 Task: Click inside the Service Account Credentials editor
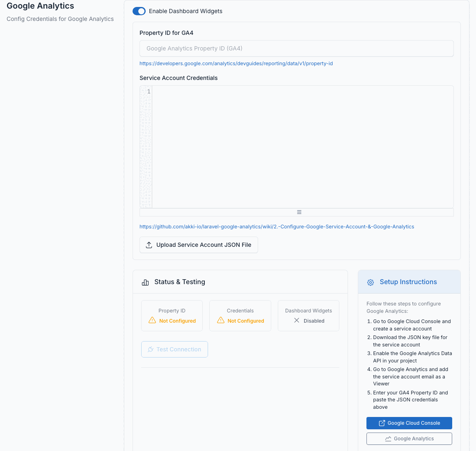pyautogui.click(x=302, y=147)
